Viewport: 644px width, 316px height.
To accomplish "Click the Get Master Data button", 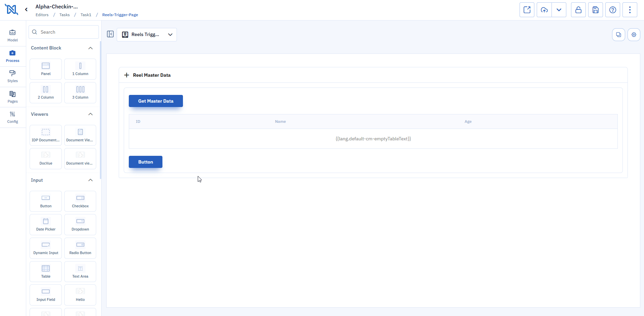I will [x=156, y=101].
